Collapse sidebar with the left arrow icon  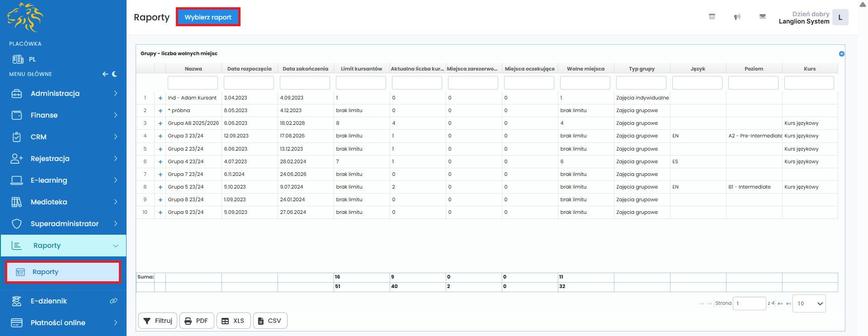point(105,74)
